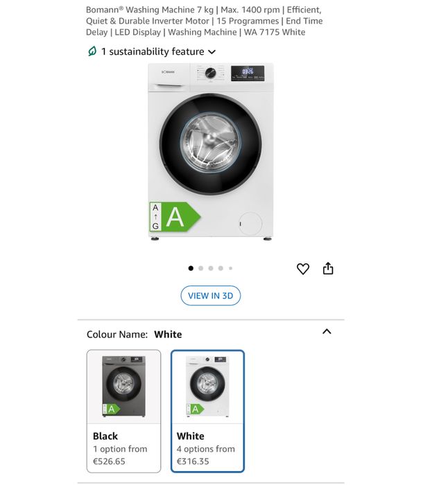
Task: Click the white washing machine thumbnail image
Action: point(208,387)
